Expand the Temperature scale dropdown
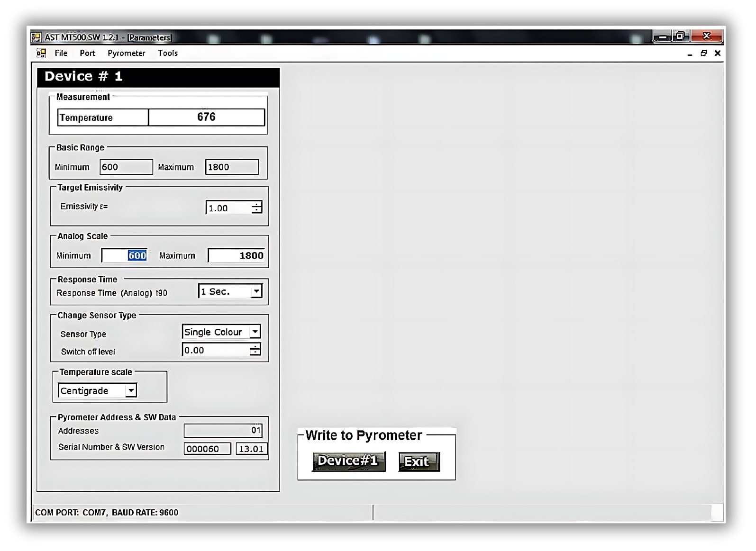The width and height of the screenshot is (756, 551). [x=131, y=390]
